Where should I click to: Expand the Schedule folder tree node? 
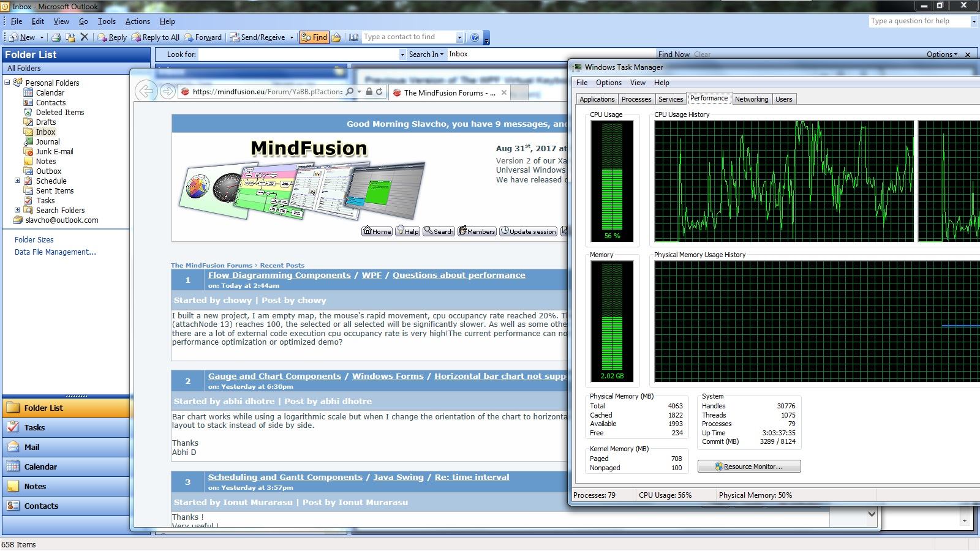tap(18, 181)
